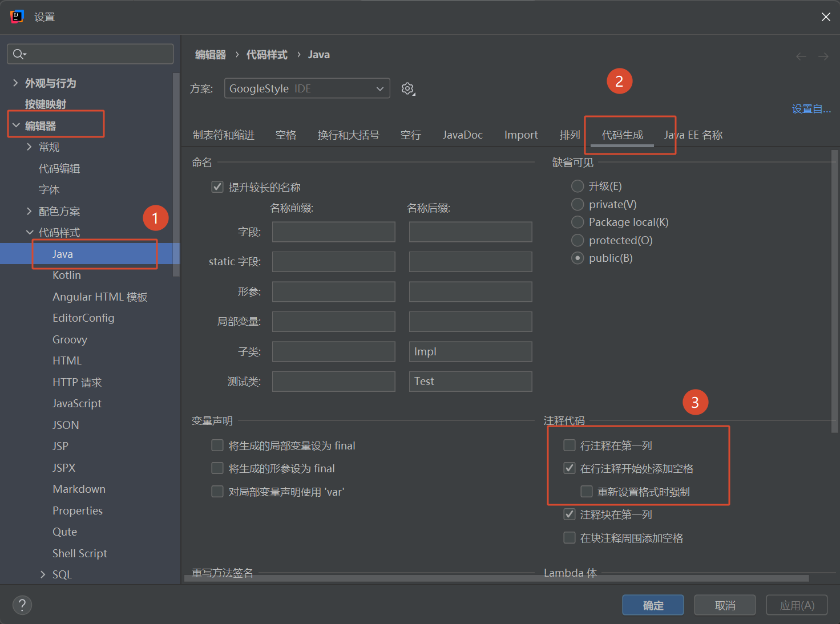Click the right panel vertical scrollbar

click(x=835, y=291)
